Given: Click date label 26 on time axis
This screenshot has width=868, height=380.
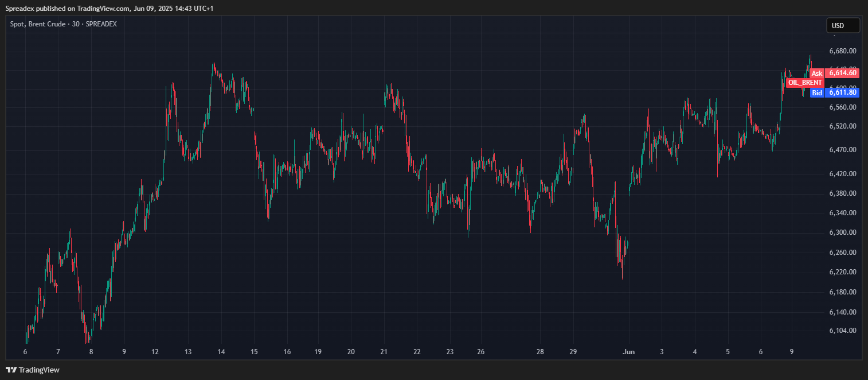Looking at the screenshot, I should [480, 352].
